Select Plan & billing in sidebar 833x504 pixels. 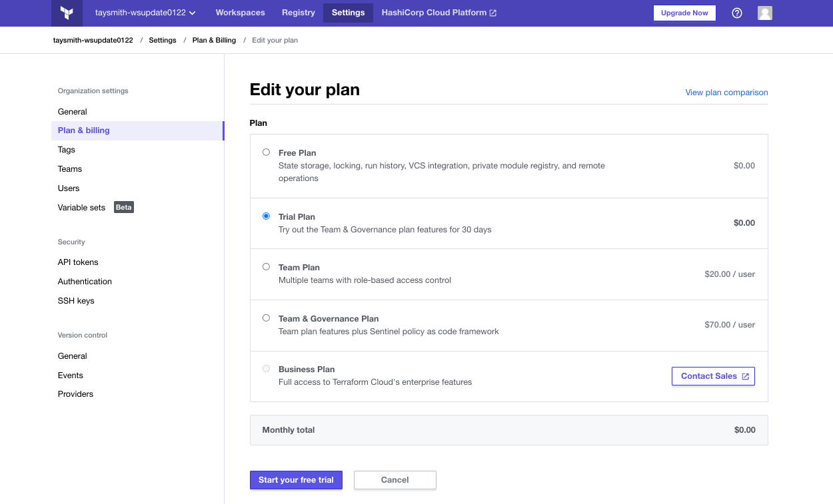(x=137, y=130)
